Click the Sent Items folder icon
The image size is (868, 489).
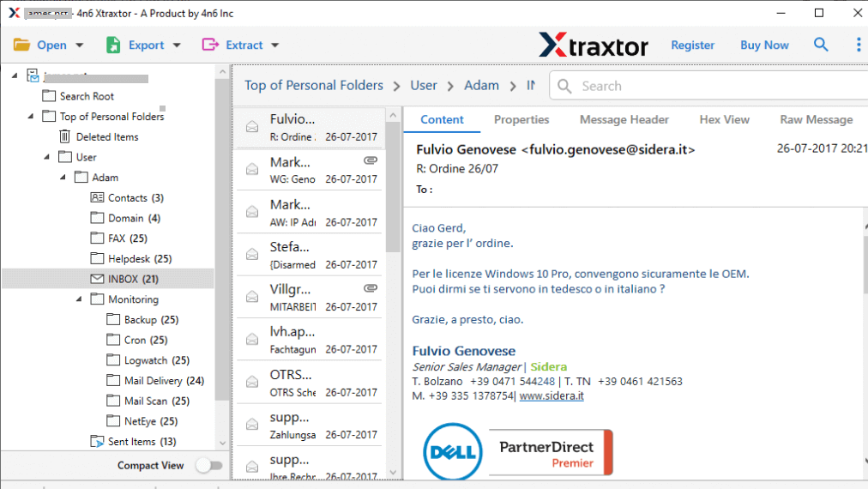[97, 442]
